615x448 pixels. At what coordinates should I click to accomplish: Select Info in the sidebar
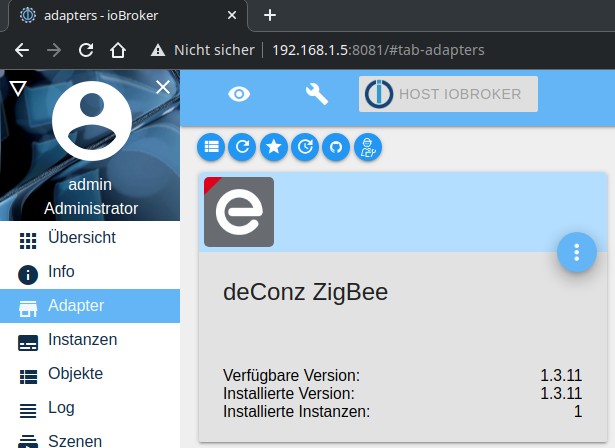point(60,272)
